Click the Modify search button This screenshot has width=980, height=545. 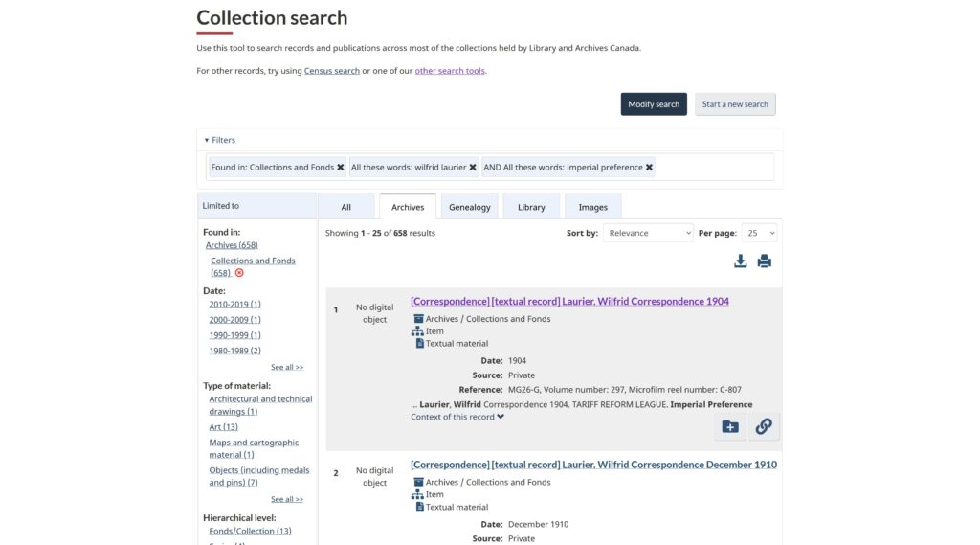[654, 104]
